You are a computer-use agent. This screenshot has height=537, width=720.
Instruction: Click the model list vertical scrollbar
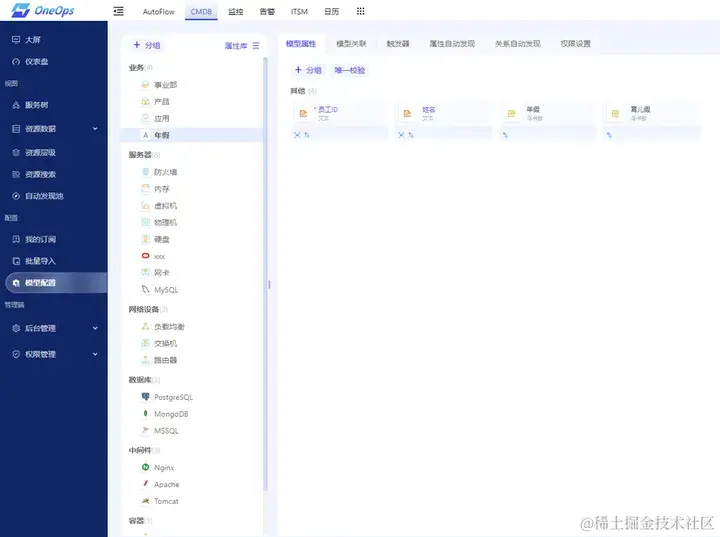pyautogui.click(x=265, y=273)
